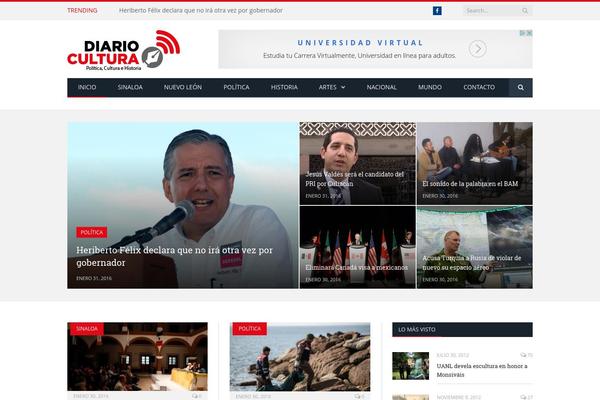Open the Historia menu section
The height and width of the screenshot is (400, 600).
coord(284,87)
